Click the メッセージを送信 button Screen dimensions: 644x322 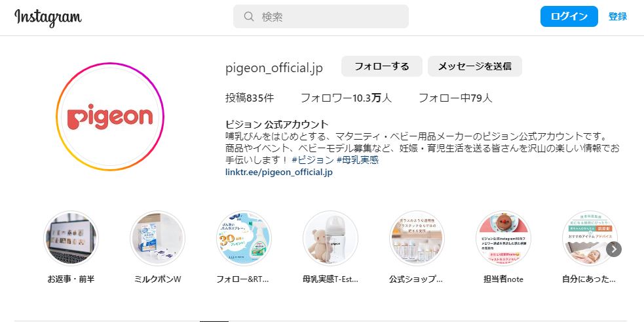(475, 66)
